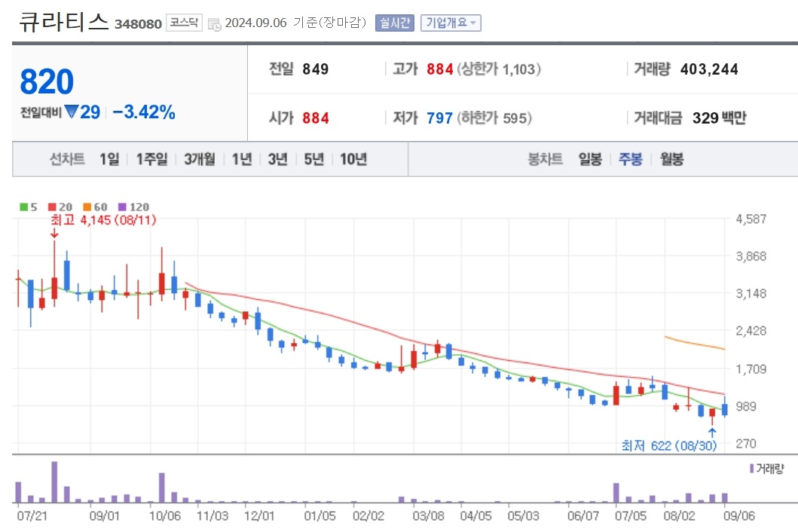Viewport: 798px width, 532px height.
Task: Click the 고가 884 value
Action: [x=440, y=69]
